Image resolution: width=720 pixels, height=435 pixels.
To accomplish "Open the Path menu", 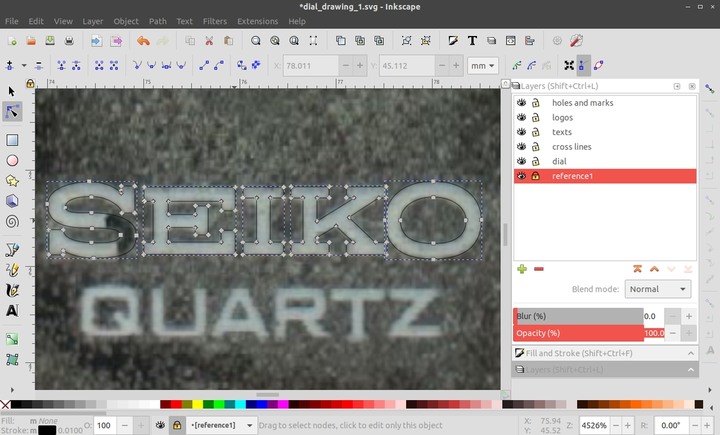I will [158, 21].
